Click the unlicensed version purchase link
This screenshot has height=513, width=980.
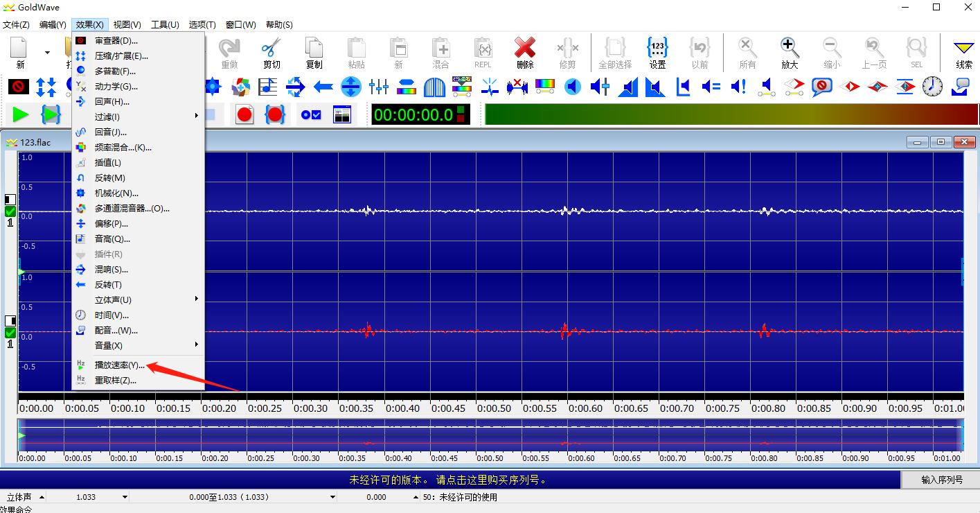pos(447,480)
